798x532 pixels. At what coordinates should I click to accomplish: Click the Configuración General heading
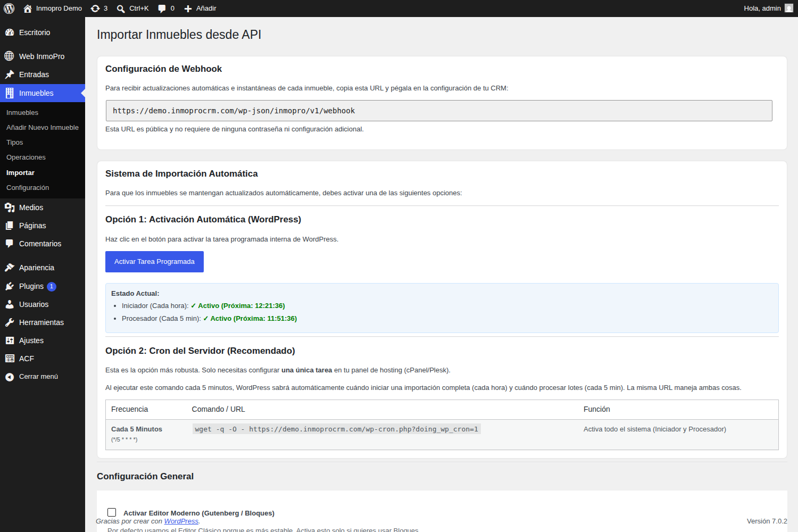click(145, 477)
